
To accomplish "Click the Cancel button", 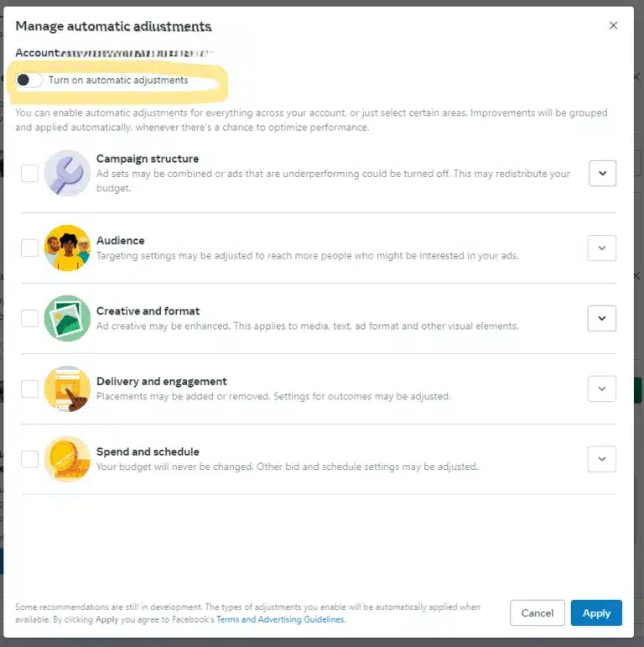I will 538,613.
